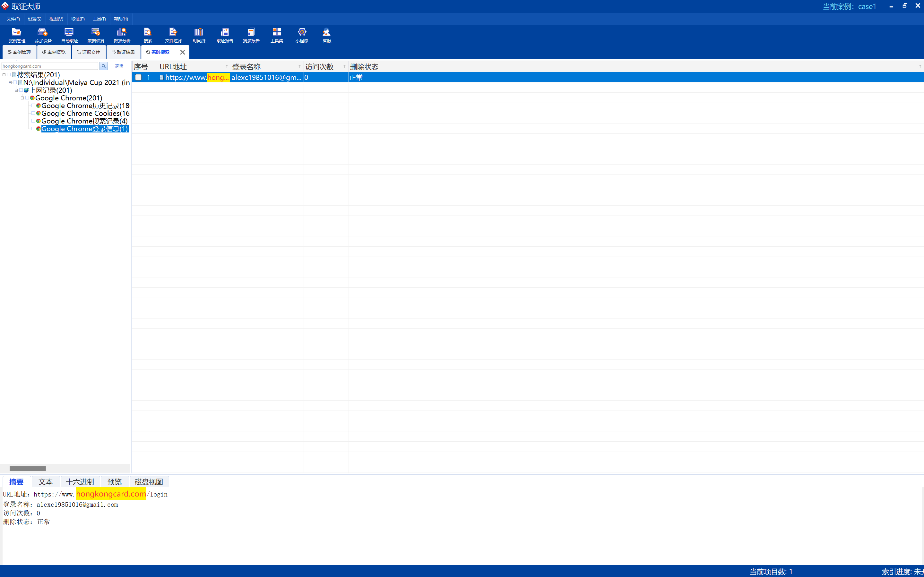Select Google Chrome搜索记录(4) tree item

84,121
